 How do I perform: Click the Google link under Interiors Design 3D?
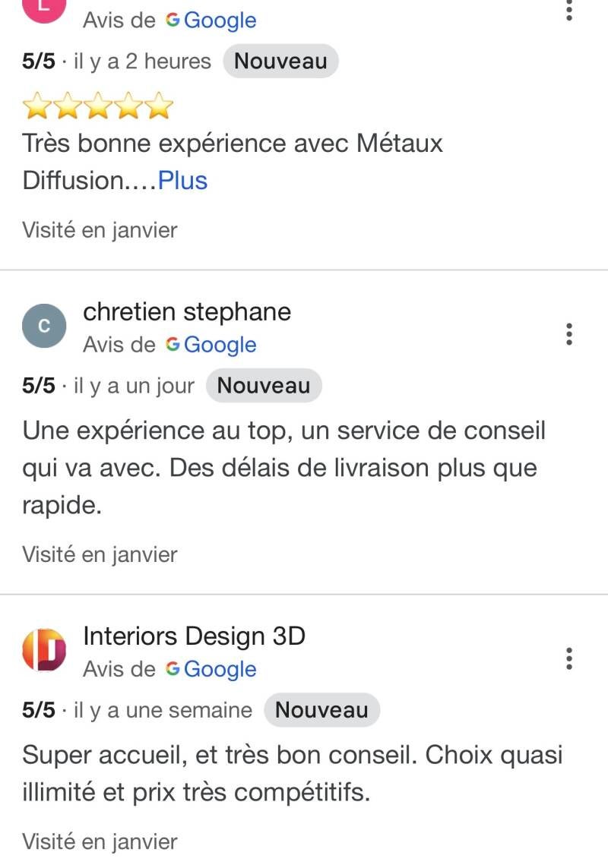coord(220,669)
